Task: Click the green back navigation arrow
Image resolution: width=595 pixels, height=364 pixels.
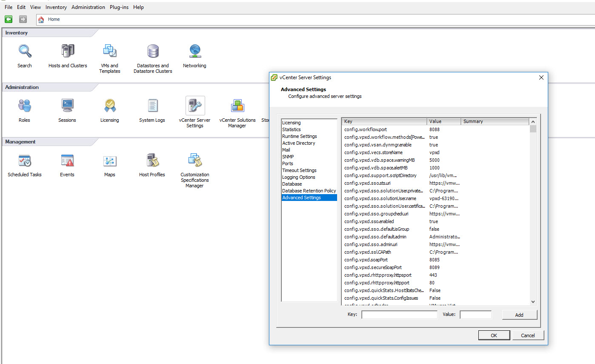Action: pos(9,19)
